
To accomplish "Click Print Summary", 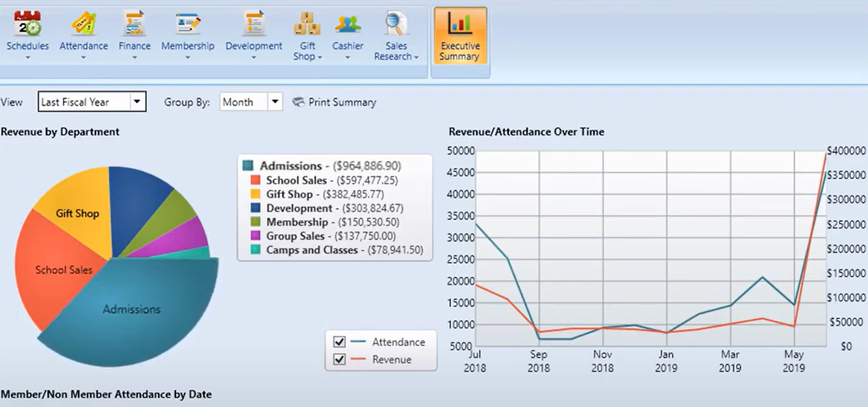I will coord(334,102).
